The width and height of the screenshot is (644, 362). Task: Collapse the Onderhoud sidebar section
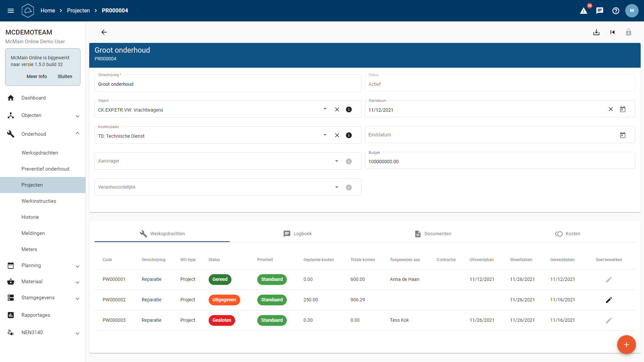77,134
